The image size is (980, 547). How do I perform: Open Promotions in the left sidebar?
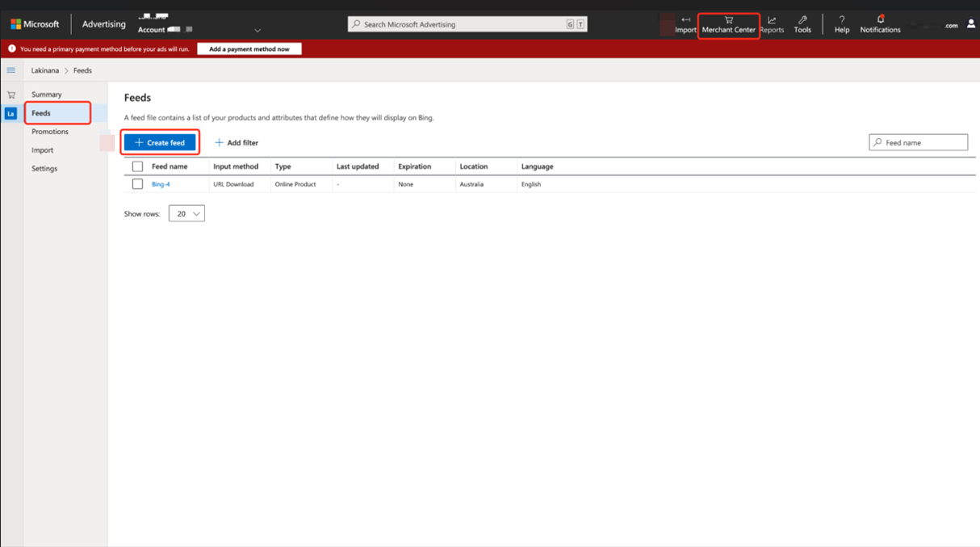point(50,132)
